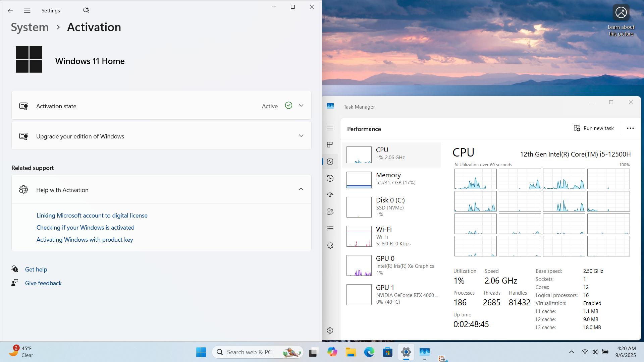Open Checking if your Windows is activated
The width and height of the screenshot is (644, 362).
(86, 228)
